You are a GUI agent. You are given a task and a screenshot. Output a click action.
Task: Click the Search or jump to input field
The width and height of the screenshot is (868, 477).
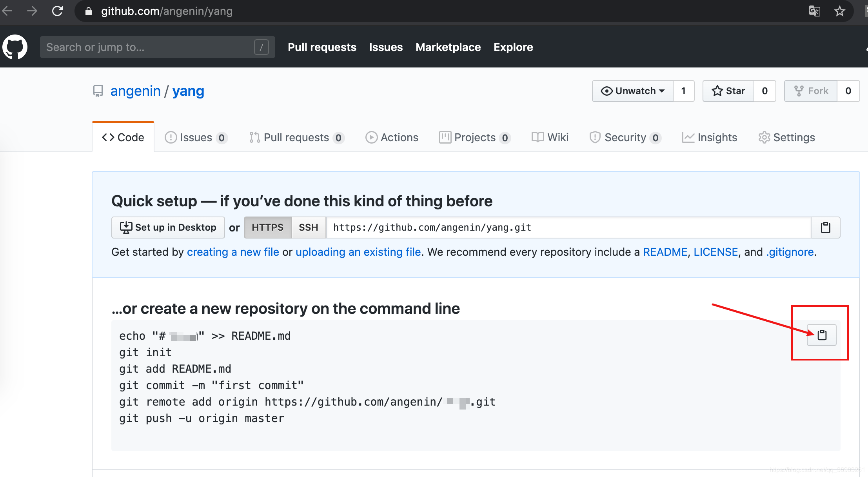pos(149,47)
